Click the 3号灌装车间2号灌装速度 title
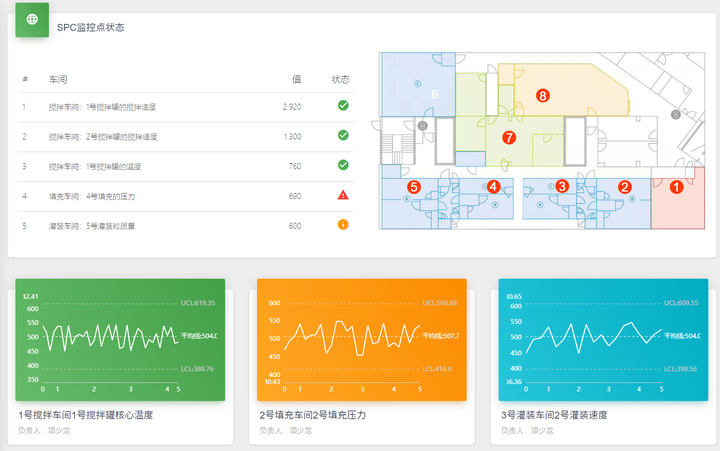Image resolution: width=720 pixels, height=451 pixels. pyautogui.click(x=554, y=415)
